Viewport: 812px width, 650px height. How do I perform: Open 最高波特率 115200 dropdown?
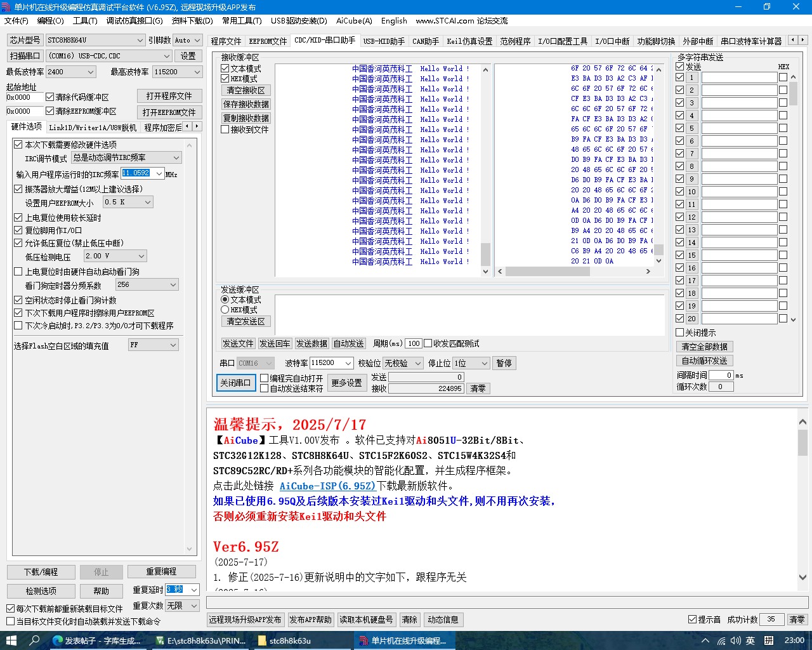pos(177,72)
